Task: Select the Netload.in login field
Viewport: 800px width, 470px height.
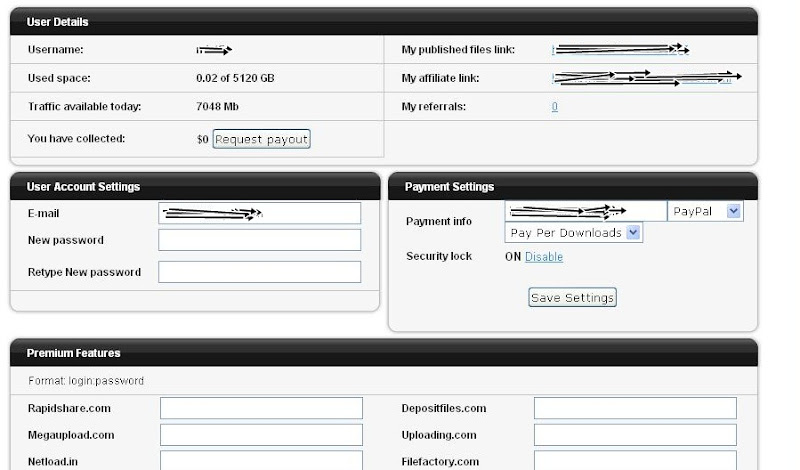Action: [261, 461]
